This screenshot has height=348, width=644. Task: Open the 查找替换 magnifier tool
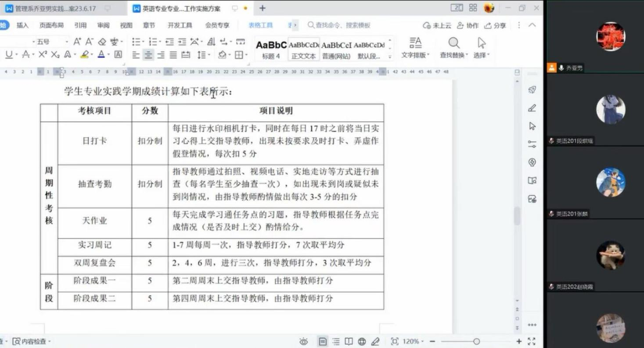point(454,47)
